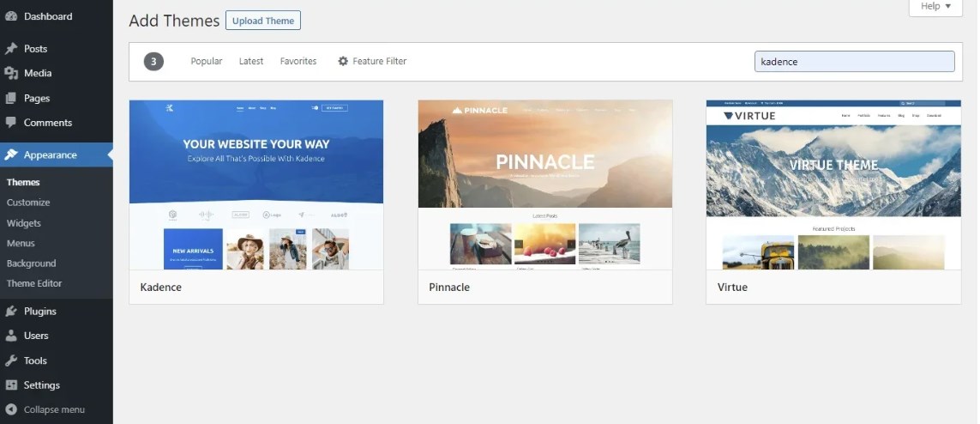Viewport: 980px width, 424px height.
Task: Open Background submenu item
Action: click(31, 263)
